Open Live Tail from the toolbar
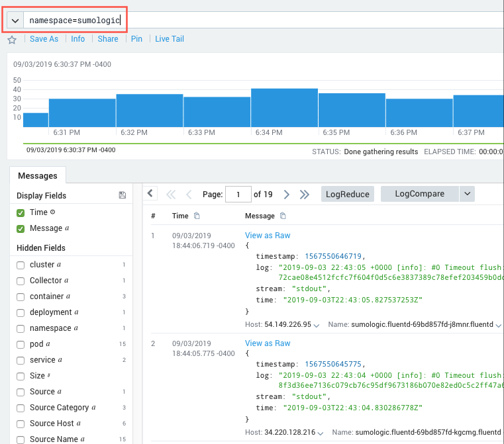This screenshot has width=504, height=444. tap(170, 39)
